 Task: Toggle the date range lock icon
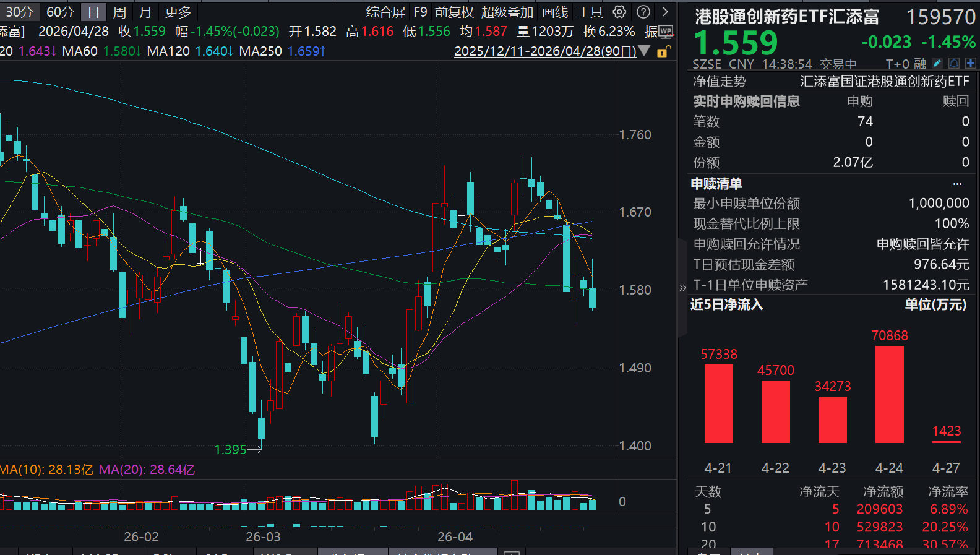tap(663, 51)
